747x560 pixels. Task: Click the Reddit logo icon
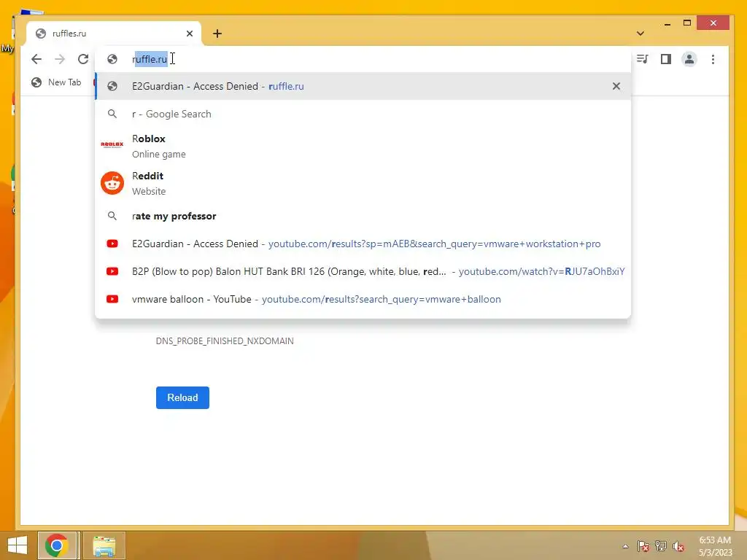[112, 183]
